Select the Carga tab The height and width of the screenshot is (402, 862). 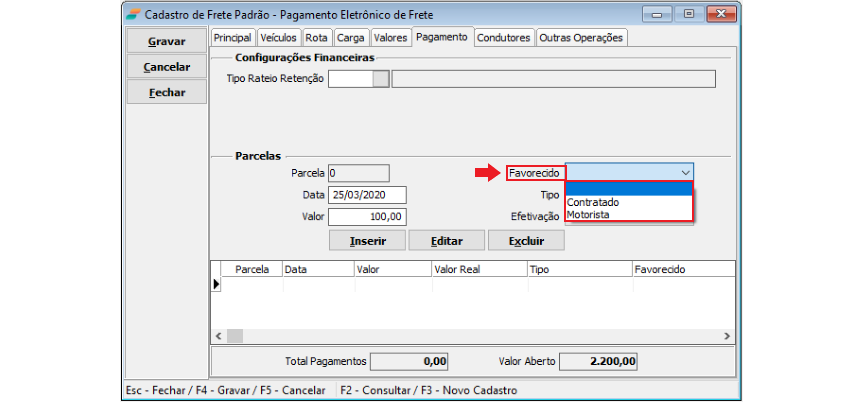[350, 37]
